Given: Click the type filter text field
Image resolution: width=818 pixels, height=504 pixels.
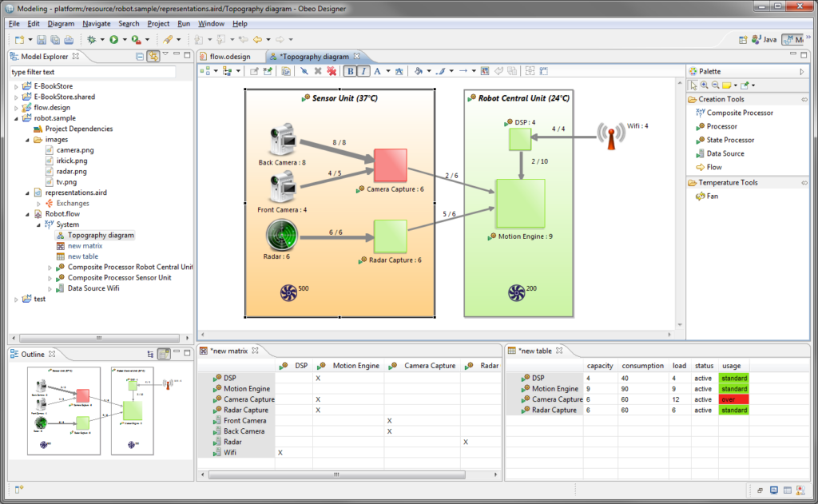Looking at the screenshot, I should click(93, 72).
